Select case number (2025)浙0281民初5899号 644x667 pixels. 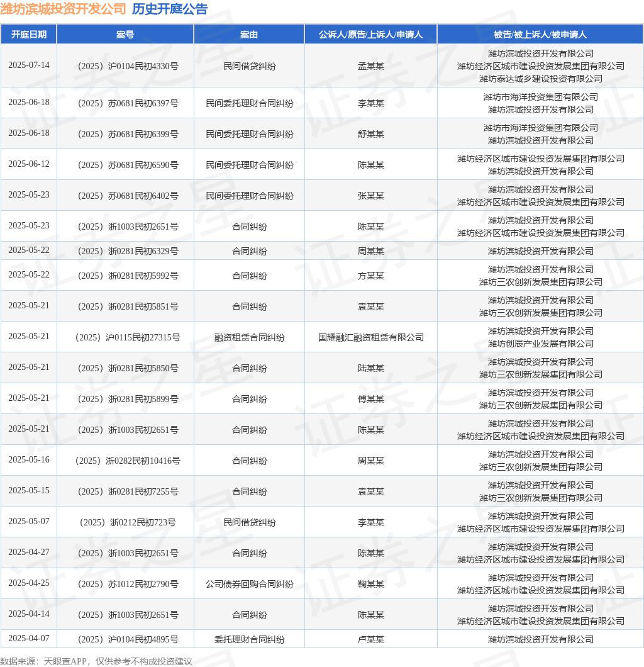pyautogui.click(x=128, y=399)
